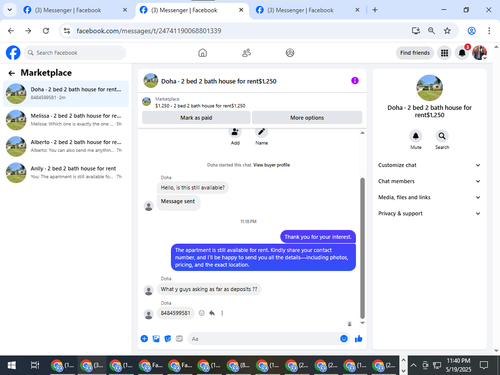Click the Find friends button

pos(415,53)
